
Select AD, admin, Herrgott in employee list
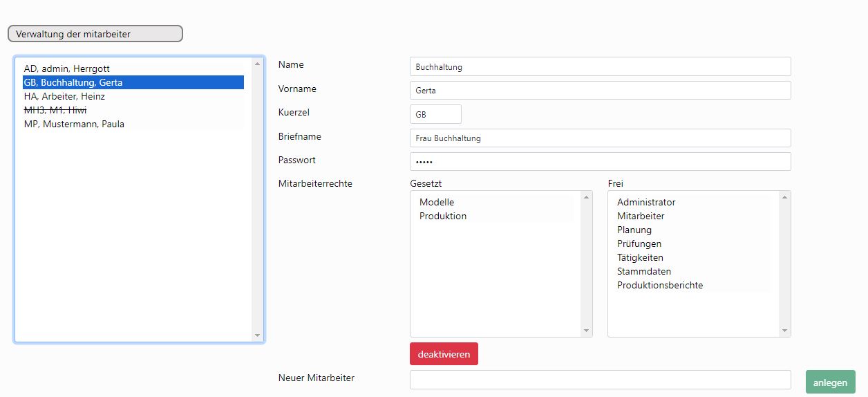pyautogui.click(x=66, y=68)
